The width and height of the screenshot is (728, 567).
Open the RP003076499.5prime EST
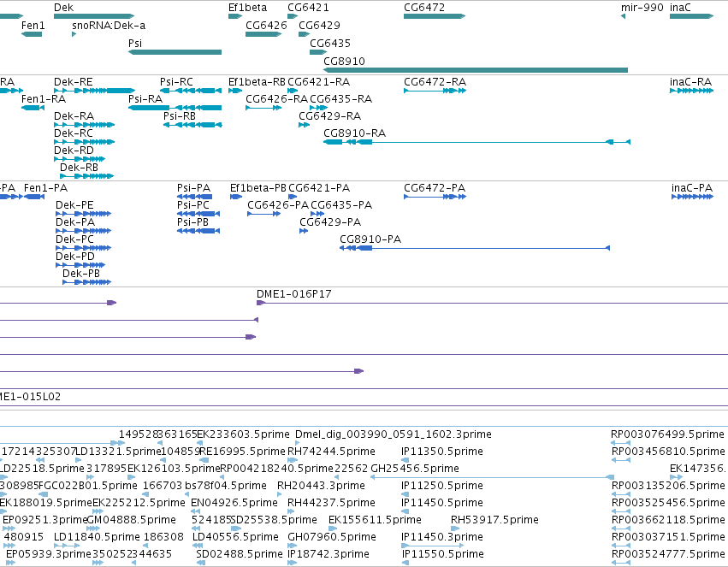point(621,443)
